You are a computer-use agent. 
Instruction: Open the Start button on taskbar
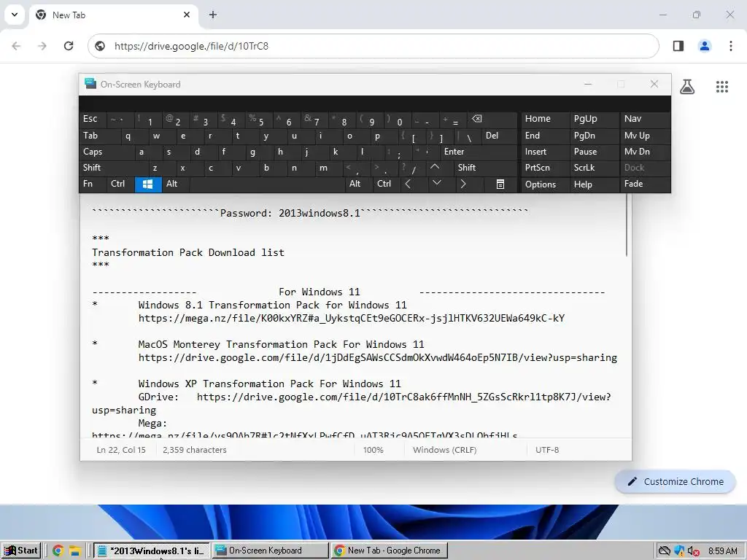pos(21,551)
